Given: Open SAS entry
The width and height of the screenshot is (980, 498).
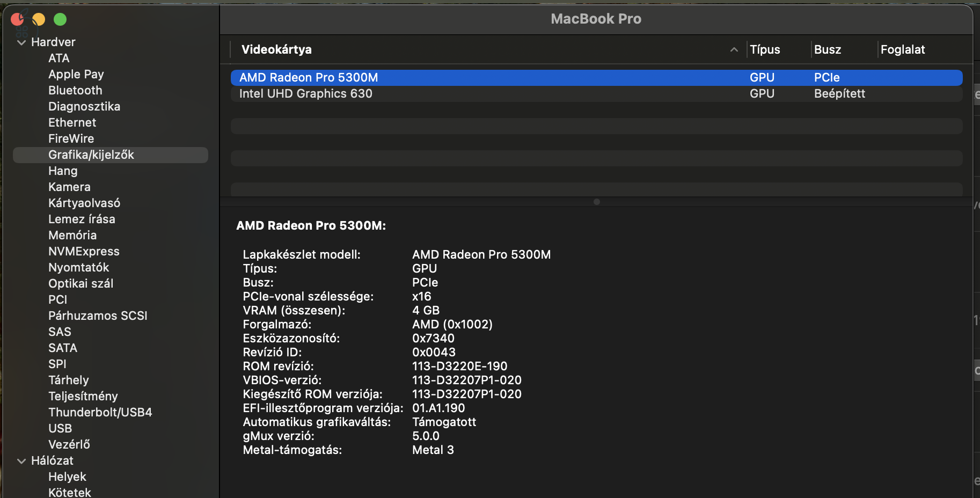Looking at the screenshot, I should tap(60, 332).
